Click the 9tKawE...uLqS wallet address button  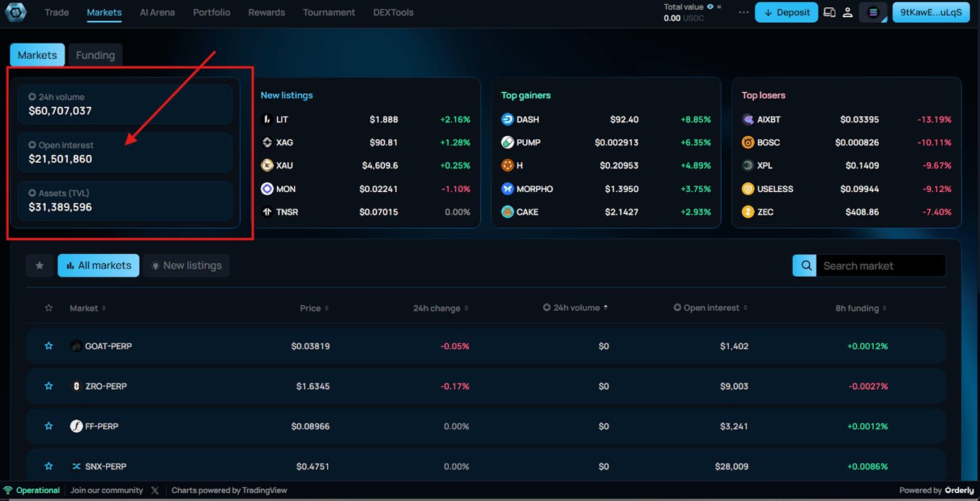coord(930,12)
